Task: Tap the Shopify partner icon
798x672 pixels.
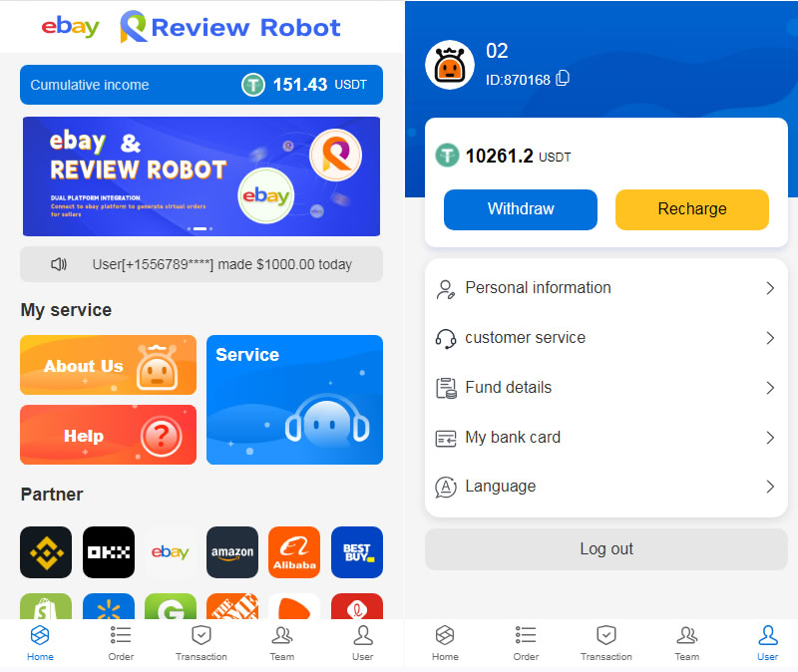Action: [46, 606]
